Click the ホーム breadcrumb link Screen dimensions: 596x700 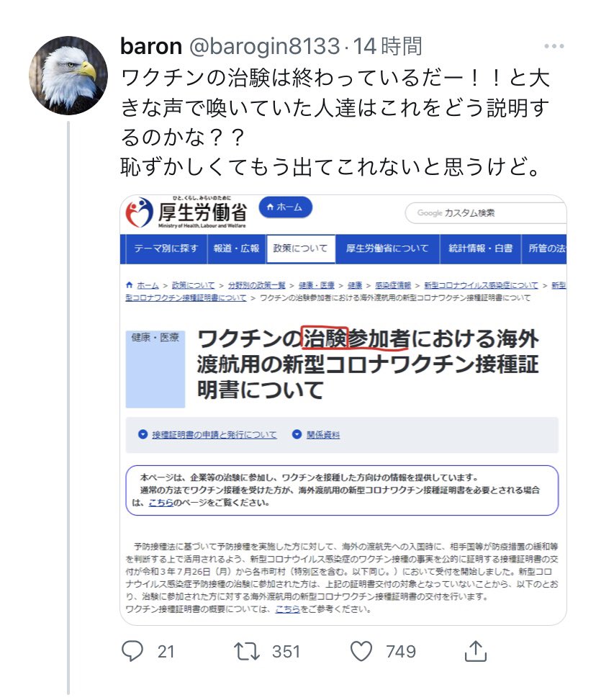pos(148,285)
